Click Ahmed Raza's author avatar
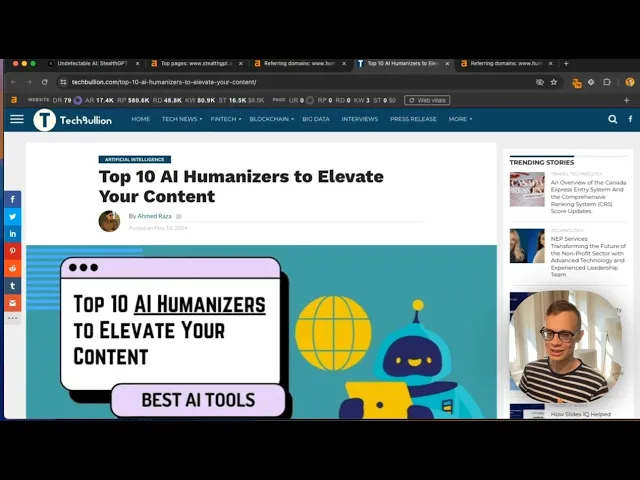Viewport: 640px width, 480px height. click(x=109, y=221)
